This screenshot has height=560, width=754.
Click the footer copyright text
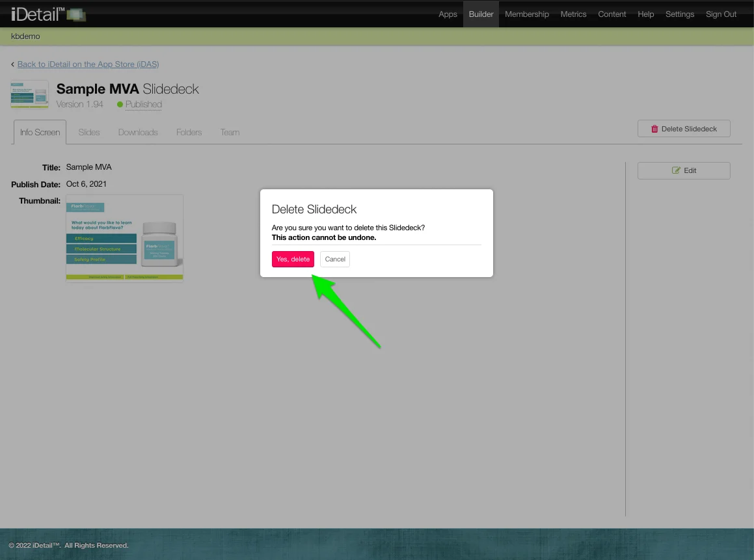(x=68, y=545)
